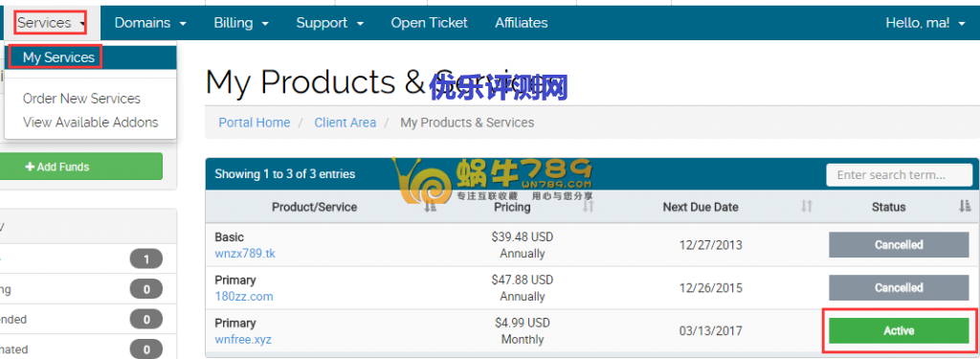Open the 180zz.com service link
This screenshot has height=359, width=980.
[244, 297]
